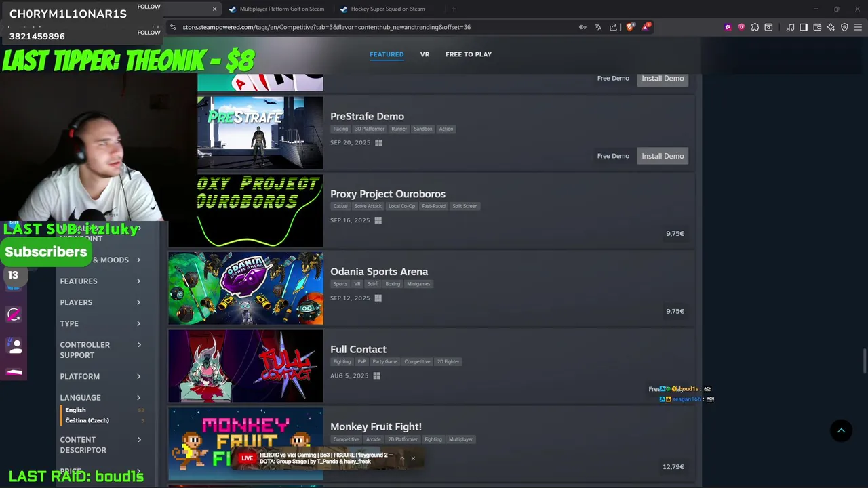Toggle the browser sidebar panel icon
Screen dimensions: 868x488
[804, 27]
